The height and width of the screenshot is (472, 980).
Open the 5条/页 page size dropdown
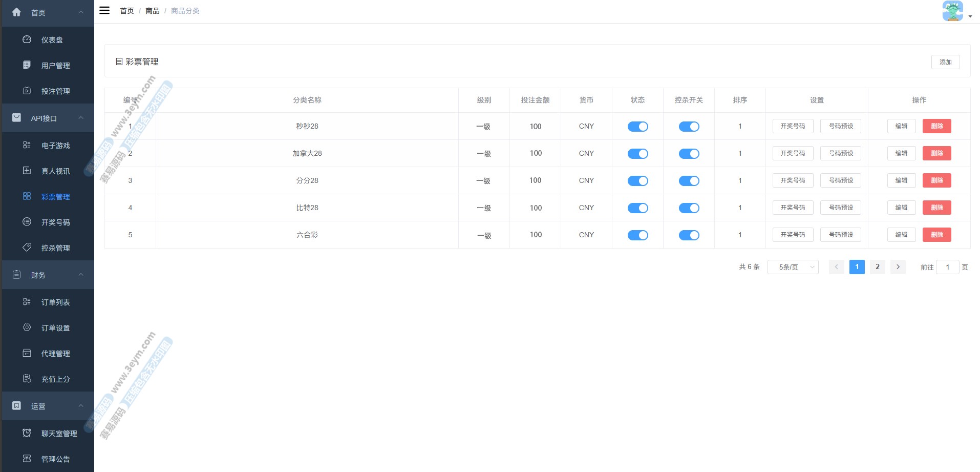pyautogui.click(x=793, y=267)
